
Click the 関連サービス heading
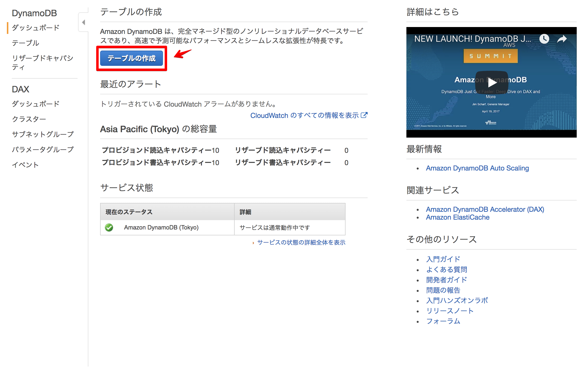[433, 190]
